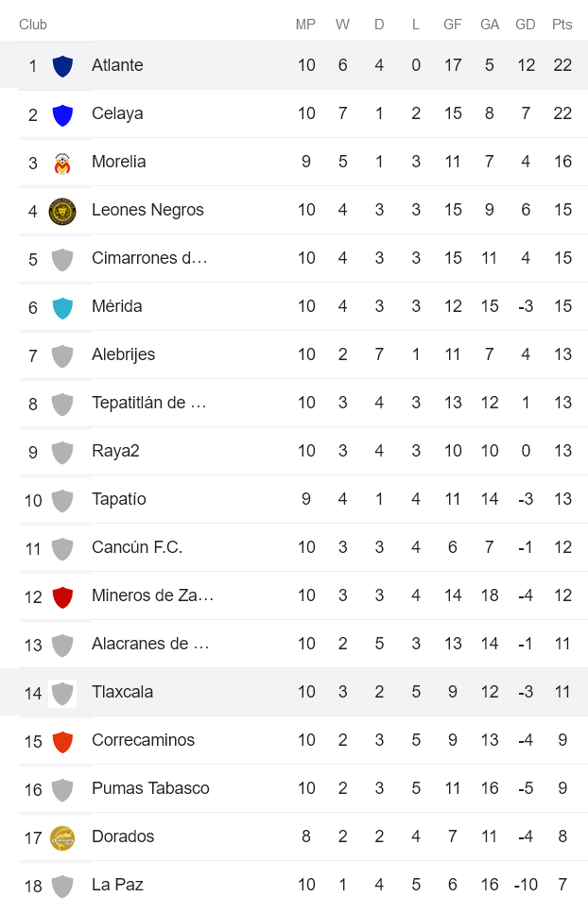Click the Tapatío club name
Viewport: 588px width, 914px height.
pyautogui.click(x=118, y=499)
